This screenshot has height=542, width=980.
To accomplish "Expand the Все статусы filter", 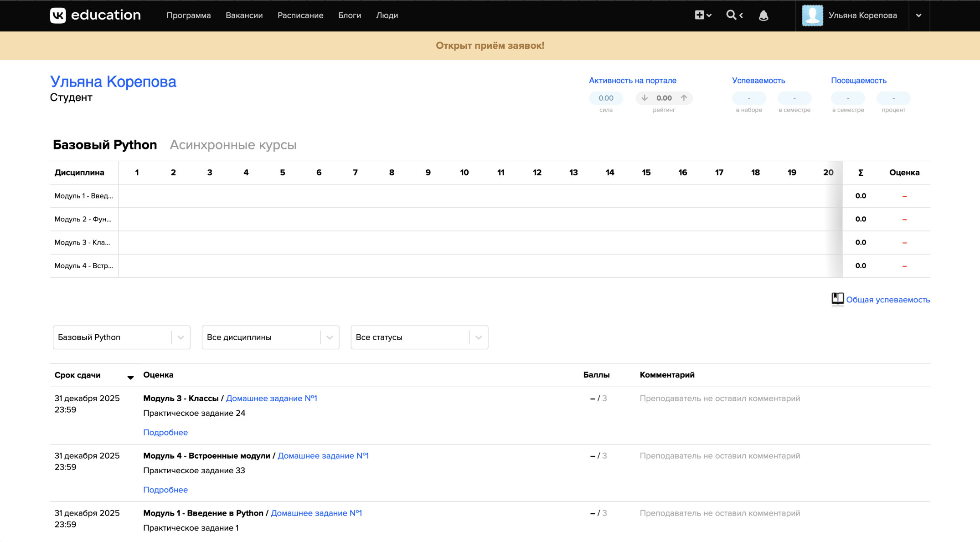I will pos(419,337).
